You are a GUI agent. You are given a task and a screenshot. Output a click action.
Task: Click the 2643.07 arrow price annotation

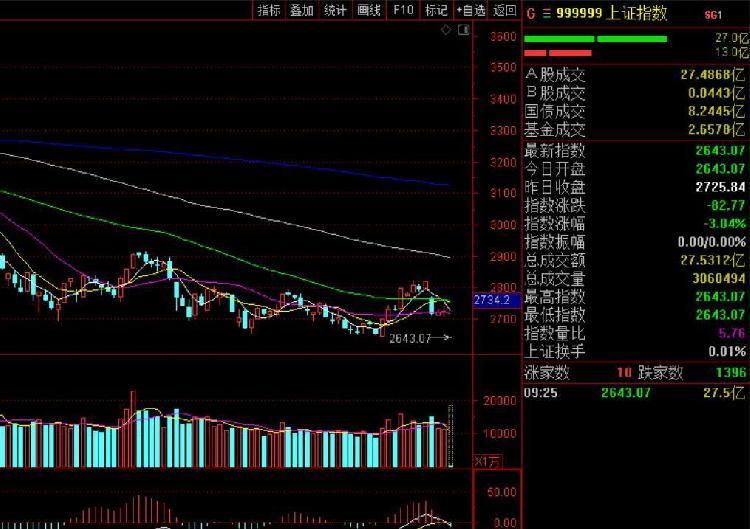[420, 339]
